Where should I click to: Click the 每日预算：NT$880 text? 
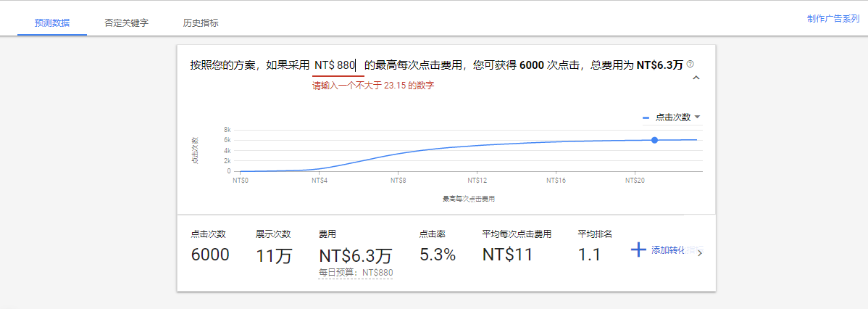coord(356,273)
